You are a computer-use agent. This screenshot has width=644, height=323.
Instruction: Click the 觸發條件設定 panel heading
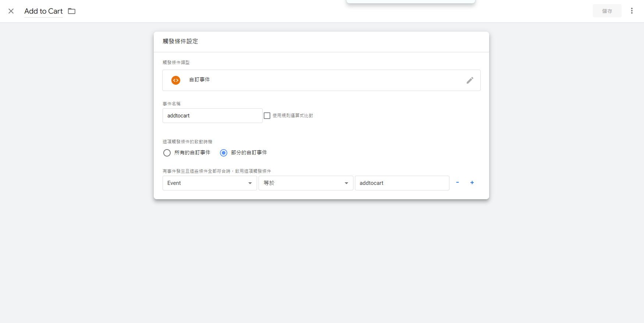[x=180, y=41]
